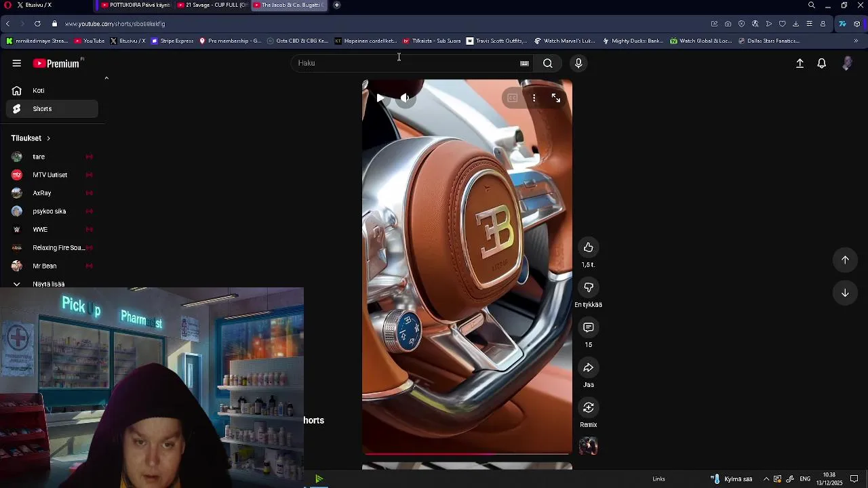The width and height of the screenshot is (868, 488).
Task: Go to previous Short with up arrow
Action: pyautogui.click(x=845, y=260)
